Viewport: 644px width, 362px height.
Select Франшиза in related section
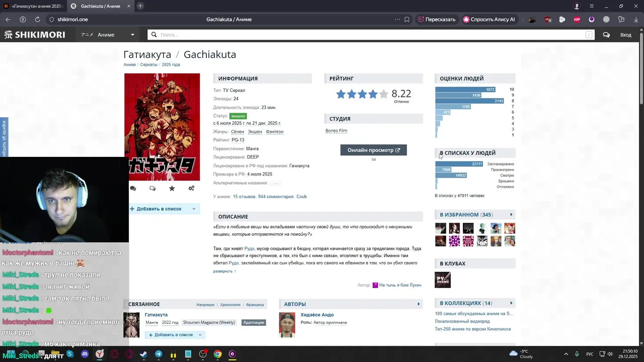click(255, 305)
